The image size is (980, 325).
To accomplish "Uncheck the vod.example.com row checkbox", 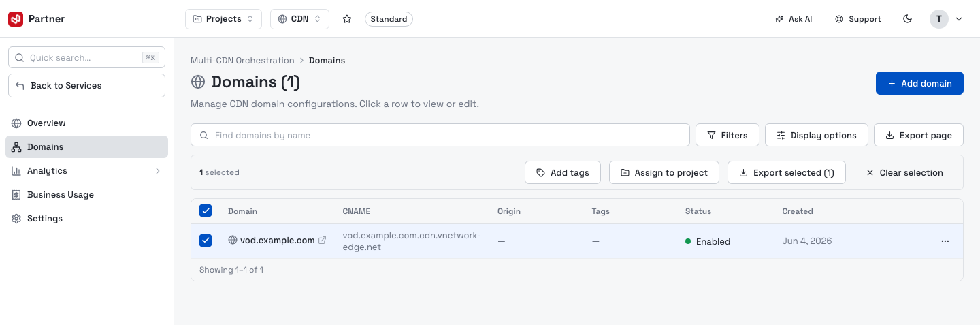I will [206, 241].
